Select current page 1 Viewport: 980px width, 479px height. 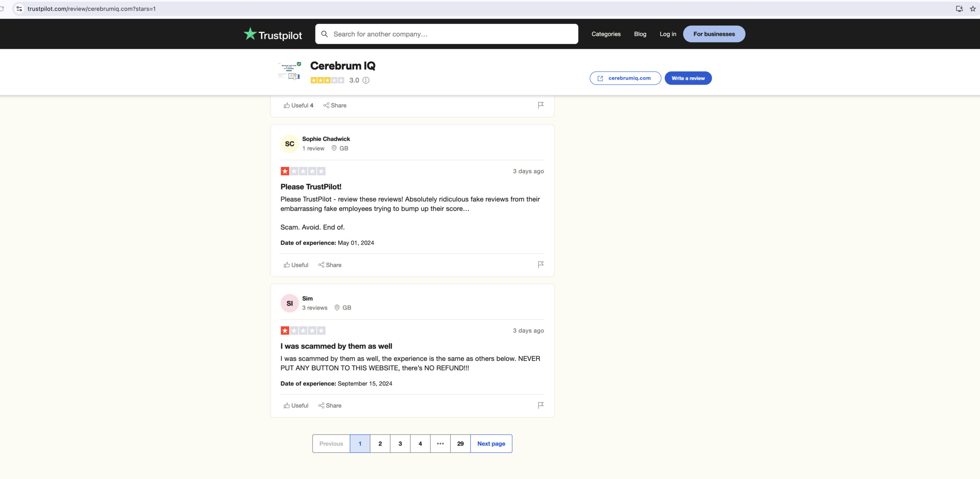point(360,443)
